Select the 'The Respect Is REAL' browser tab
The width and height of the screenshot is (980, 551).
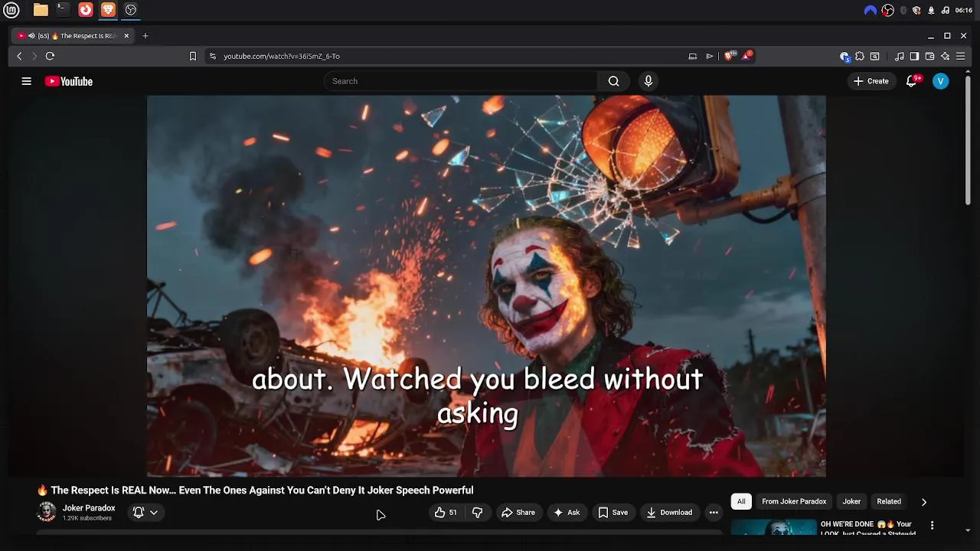point(73,36)
